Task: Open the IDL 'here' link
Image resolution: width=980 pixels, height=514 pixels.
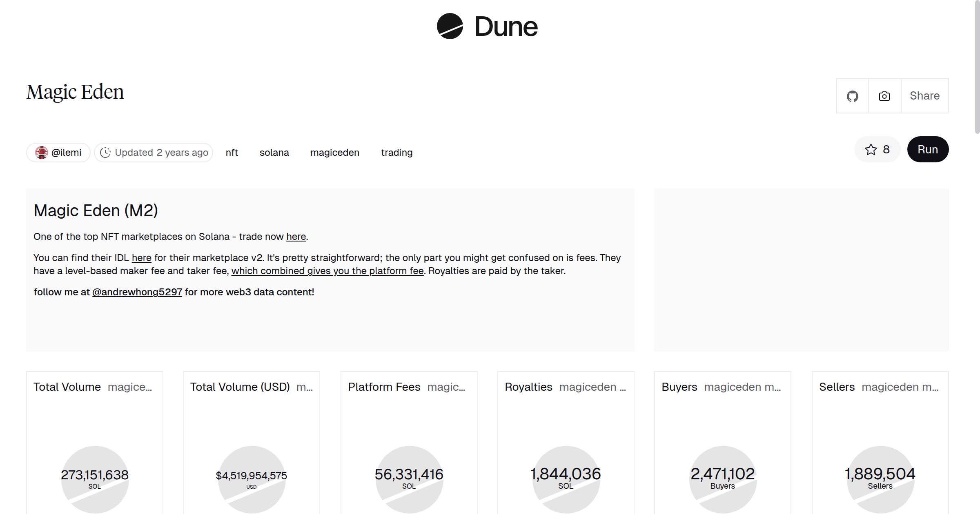Action: click(141, 258)
